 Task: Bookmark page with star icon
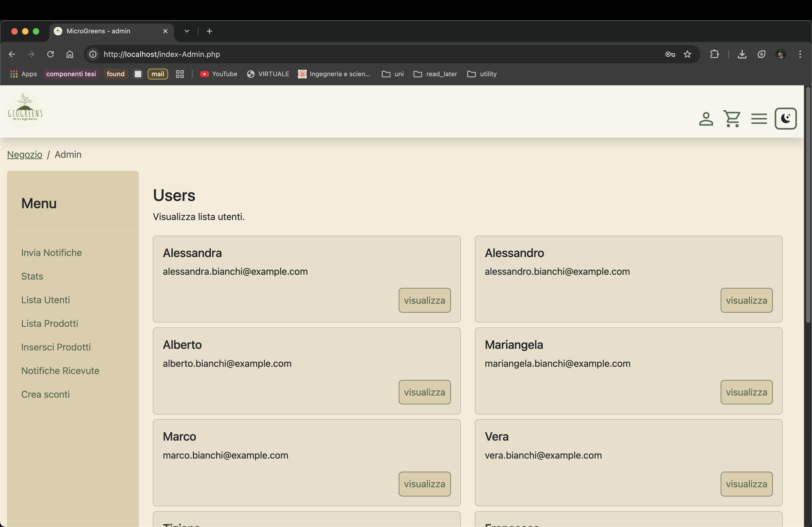coord(687,54)
